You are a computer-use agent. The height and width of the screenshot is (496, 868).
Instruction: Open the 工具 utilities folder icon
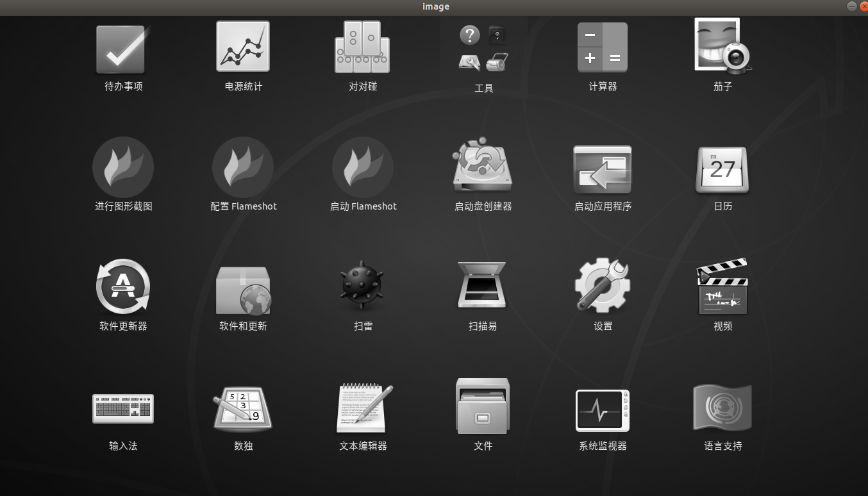[x=483, y=48]
